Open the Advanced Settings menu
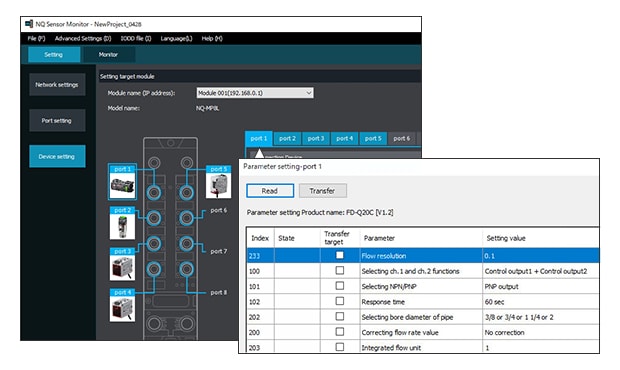620x370 pixels. click(x=83, y=38)
